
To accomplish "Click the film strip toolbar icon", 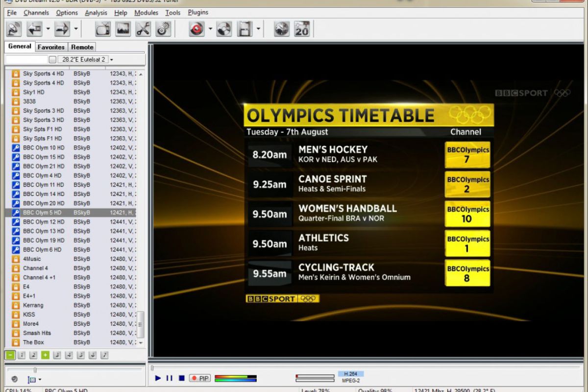I will [245, 29].
